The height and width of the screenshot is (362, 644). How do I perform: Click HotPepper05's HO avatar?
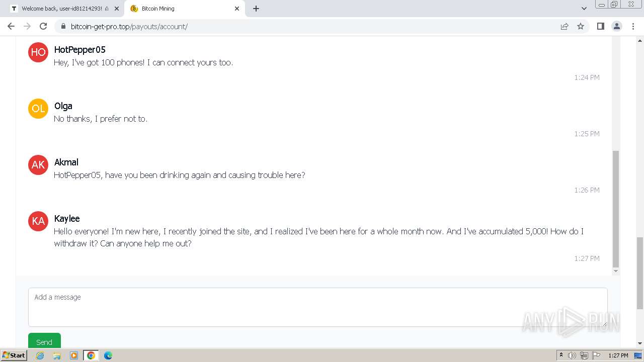point(38,52)
